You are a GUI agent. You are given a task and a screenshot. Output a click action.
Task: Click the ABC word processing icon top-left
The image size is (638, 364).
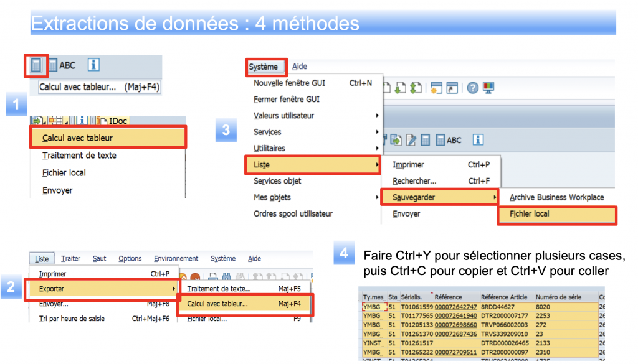62,65
